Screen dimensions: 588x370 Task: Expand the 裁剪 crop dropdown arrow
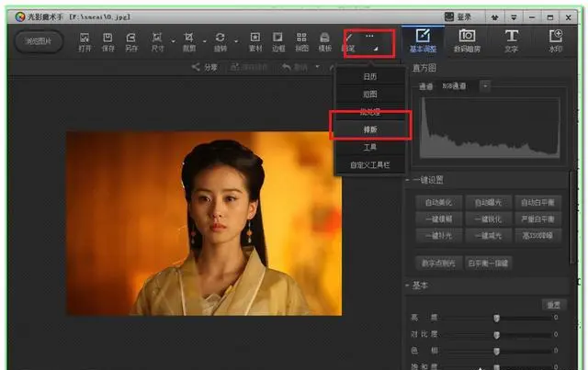tap(204, 41)
